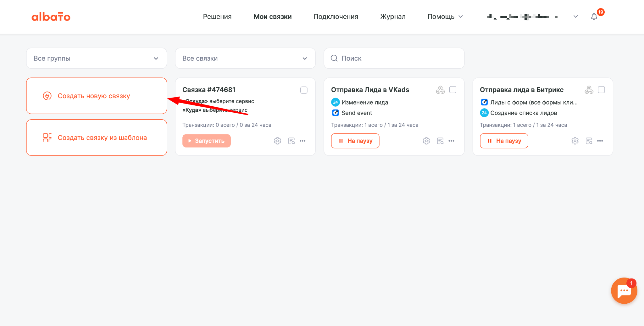Expand the Помощь menu
The width and height of the screenshot is (644, 326).
pos(445,17)
